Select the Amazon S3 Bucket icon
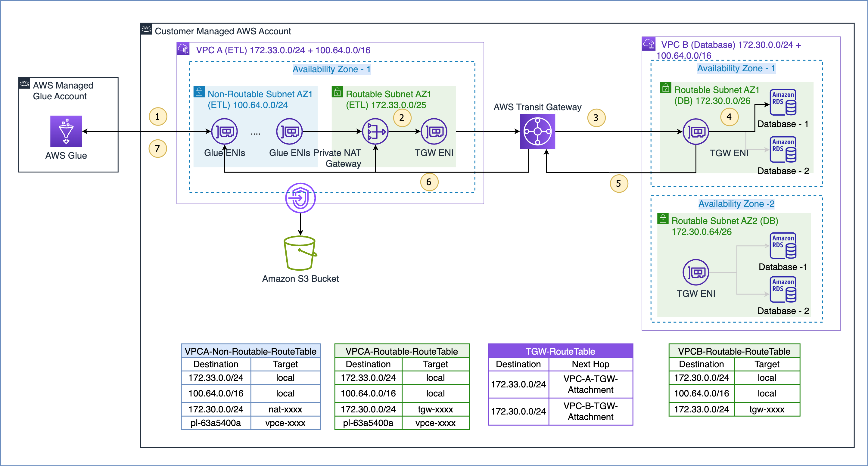This screenshot has width=868, height=466. click(300, 253)
